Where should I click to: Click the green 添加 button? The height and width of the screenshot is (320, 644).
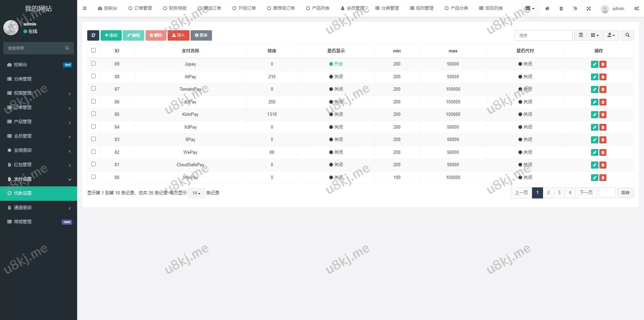click(x=111, y=35)
